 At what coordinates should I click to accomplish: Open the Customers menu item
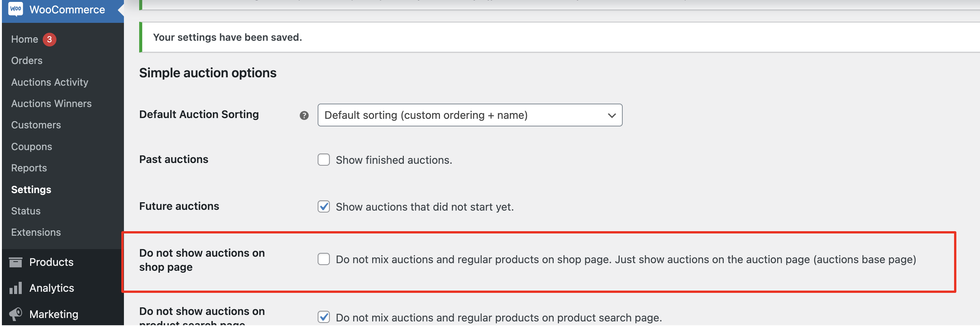36,125
